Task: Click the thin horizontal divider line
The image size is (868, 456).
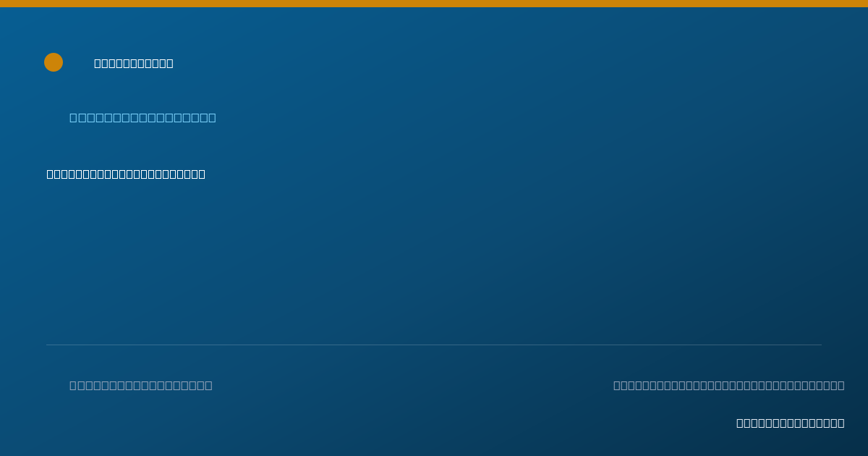Action: coord(434,345)
